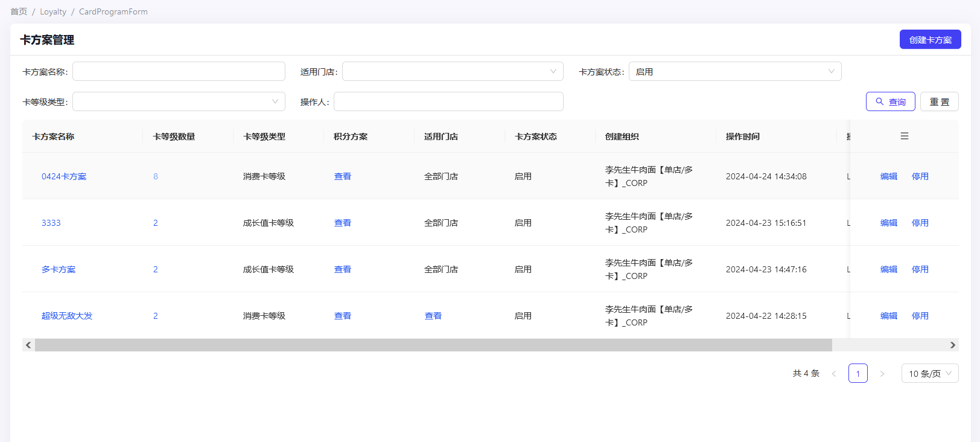Open the table column settings icon
The image size is (980, 442).
tap(904, 136)
